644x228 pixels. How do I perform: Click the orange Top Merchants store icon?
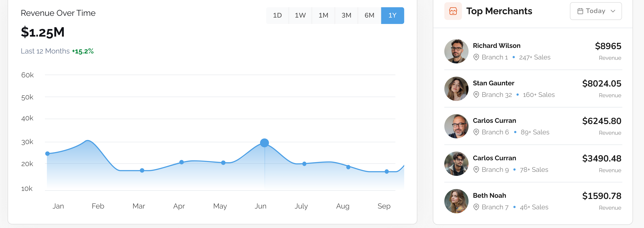pos(453,11)
